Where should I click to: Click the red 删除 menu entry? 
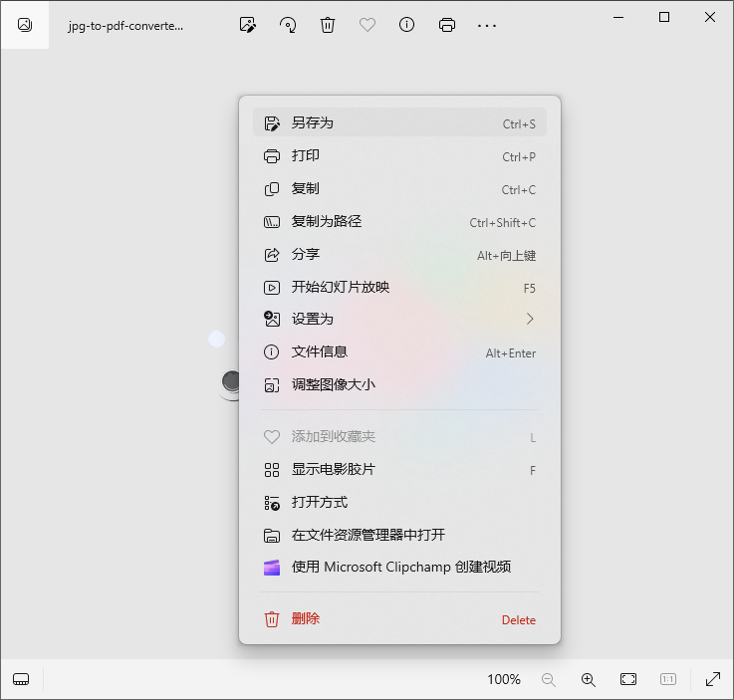point(399,619)
